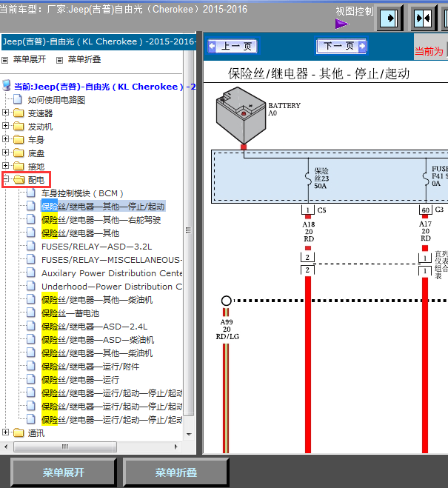Screen dimensions: 448x488
Task: Open Underhood—Power Distribution item
Action: [x=112, y=287]
